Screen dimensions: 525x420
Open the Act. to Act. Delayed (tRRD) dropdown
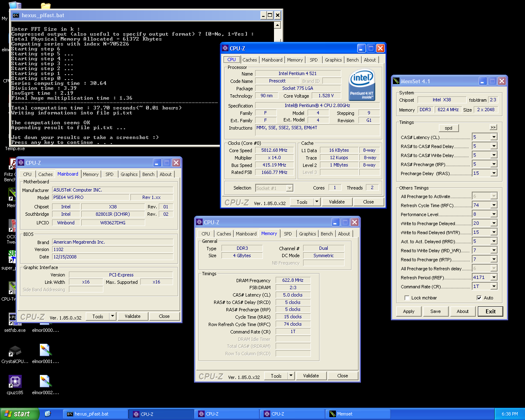(494, 241)
